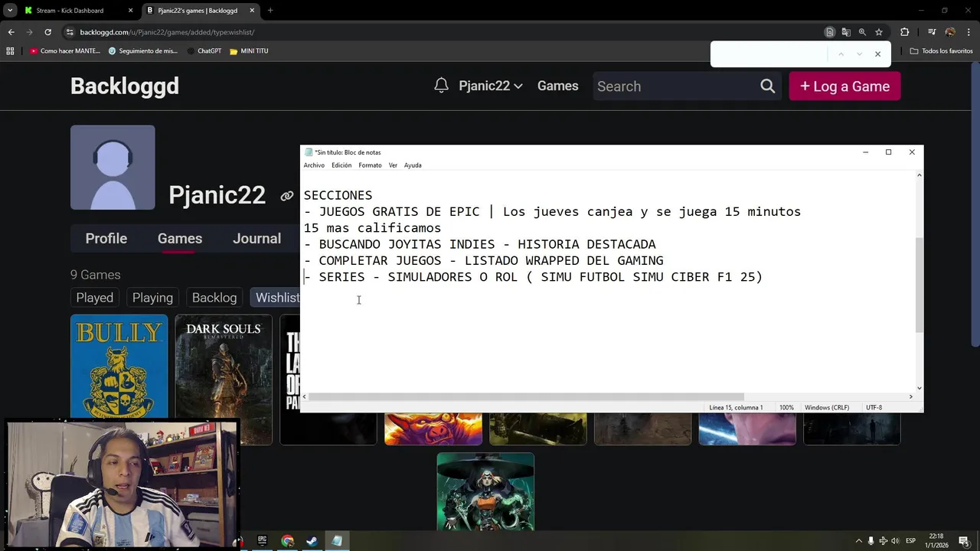The height and width of the screenshot is (551, 980).
Task: Click the browser back arrow
Action: coord(11,32)
